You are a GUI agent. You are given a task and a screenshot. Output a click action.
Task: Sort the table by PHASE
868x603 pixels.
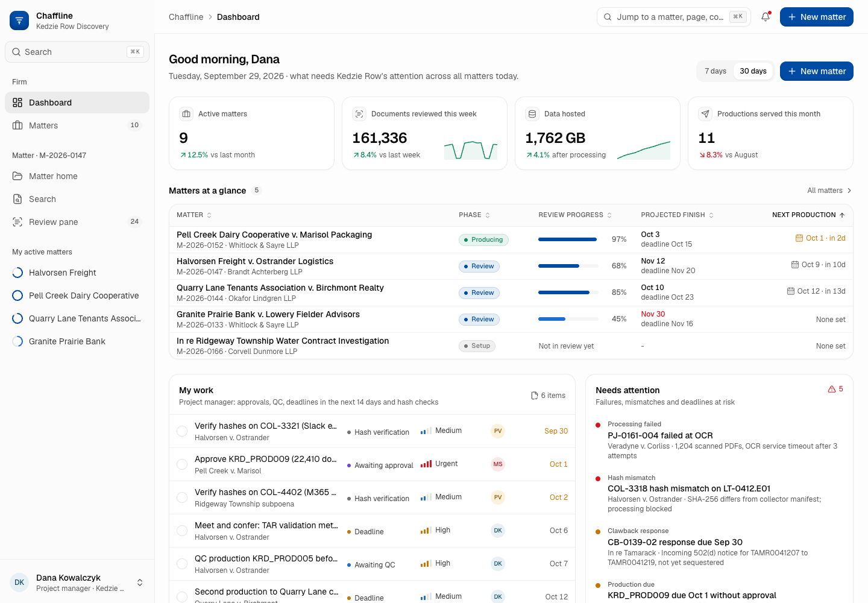pyautogui.click(x=474, y=215)
